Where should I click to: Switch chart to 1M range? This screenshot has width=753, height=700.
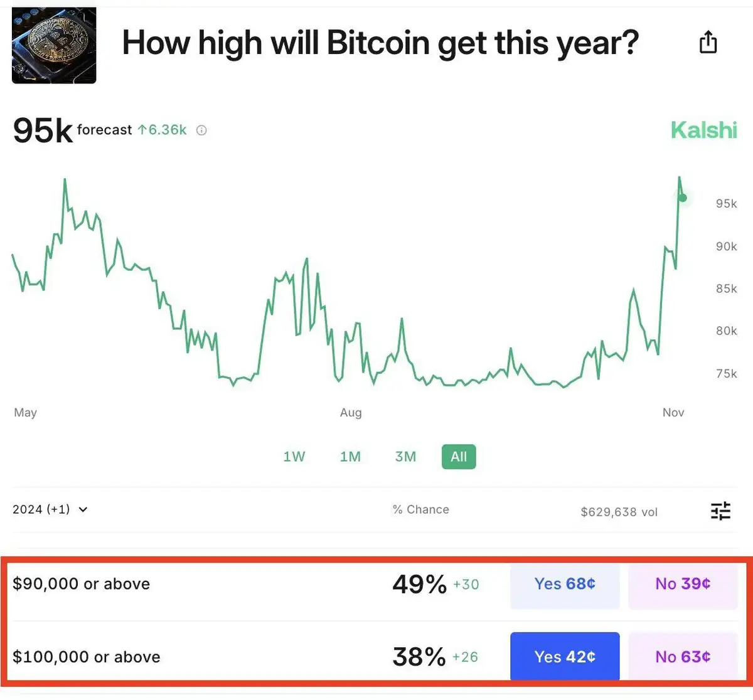[350, 457]
